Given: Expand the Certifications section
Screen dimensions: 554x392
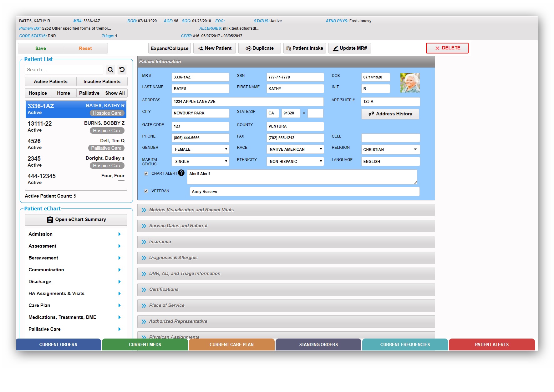Looking at the screenshot, I should click(286, 290).
